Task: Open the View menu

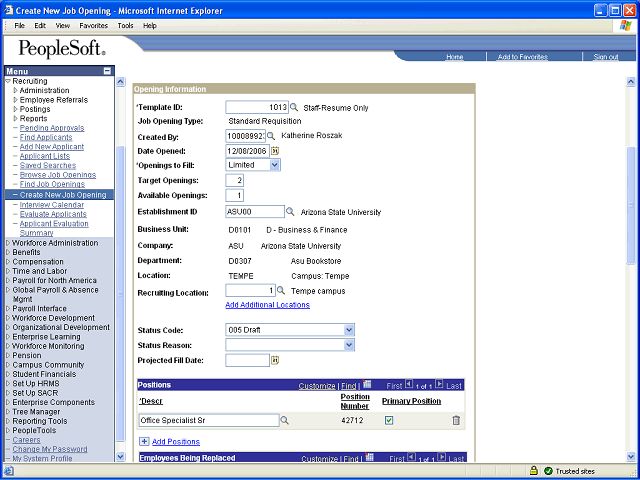Action: pyautogui.click(x=62, y=26)
